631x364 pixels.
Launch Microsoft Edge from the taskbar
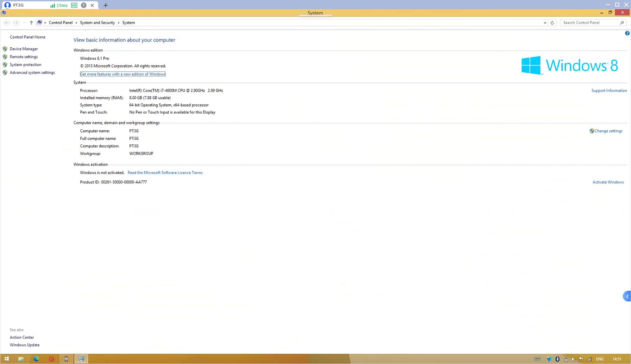pos(36,359)
